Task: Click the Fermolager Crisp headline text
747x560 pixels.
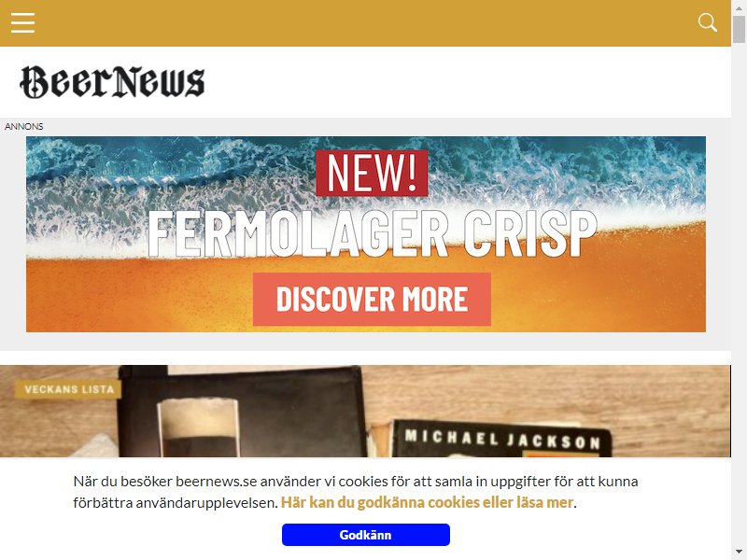Action: click(372, 234)
